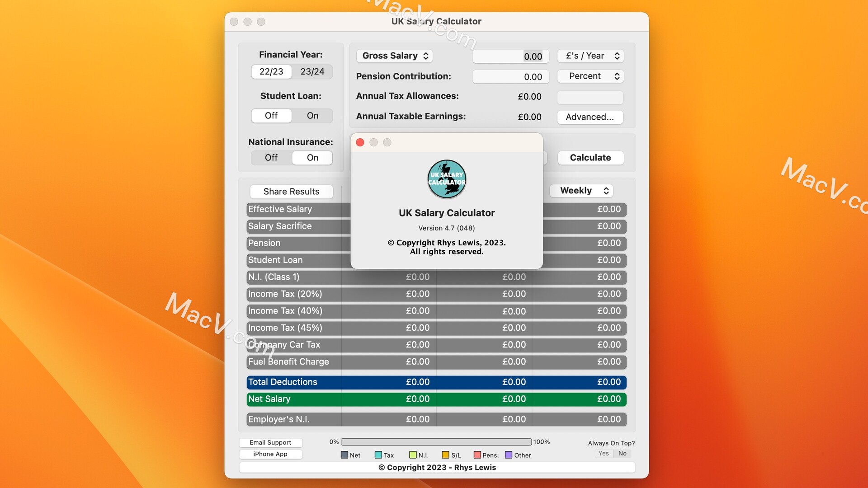Select the Fuel Benefit Charge row label

288,362
